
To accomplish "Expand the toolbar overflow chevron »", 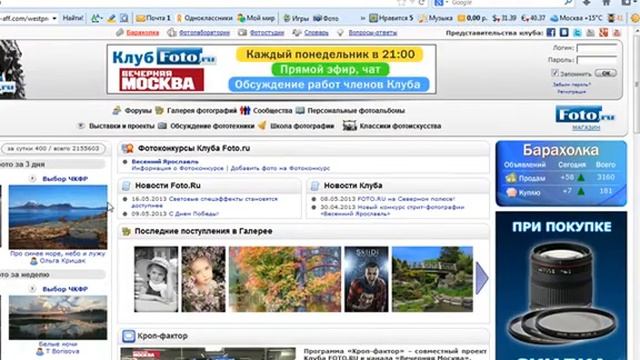I will [362, 18].
